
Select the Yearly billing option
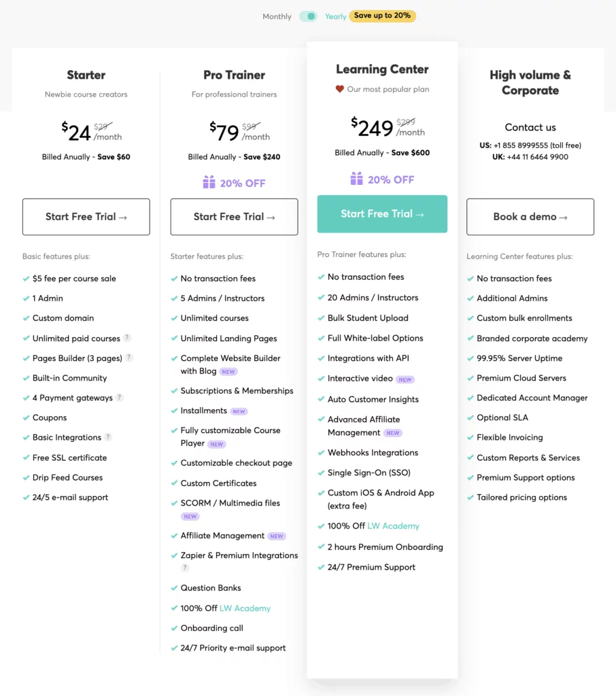[x=335, y=16]
